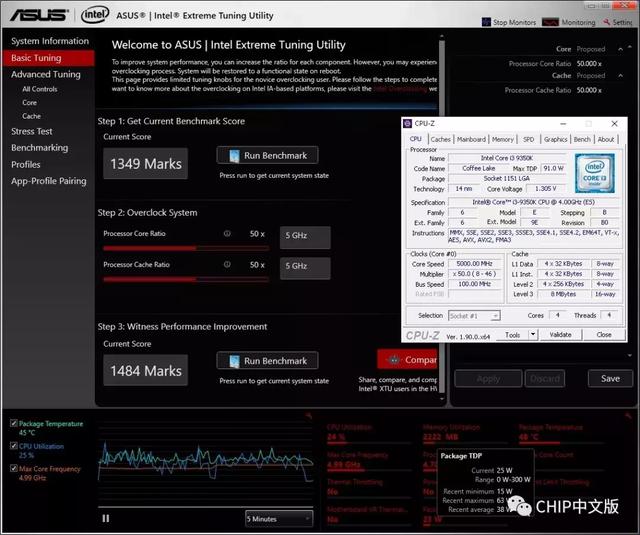
Task: Select the CPU tab in CPU-Z
Action: click(416, 139)
